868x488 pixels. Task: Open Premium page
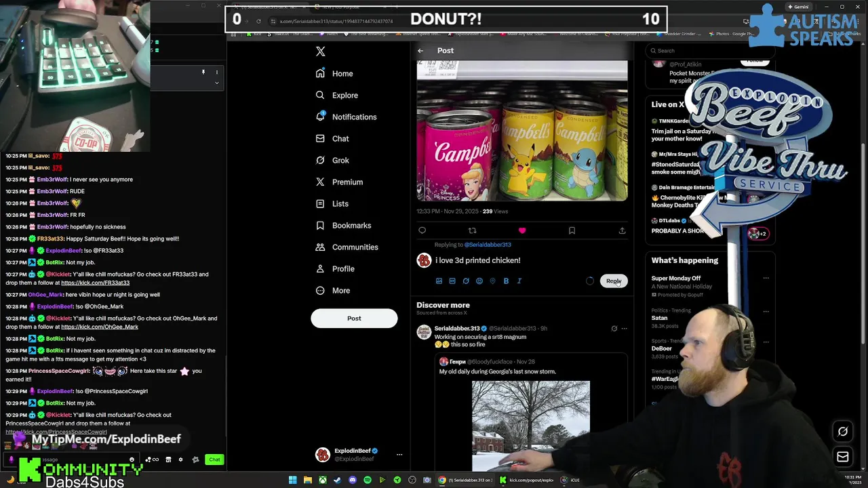pos(339,182)
